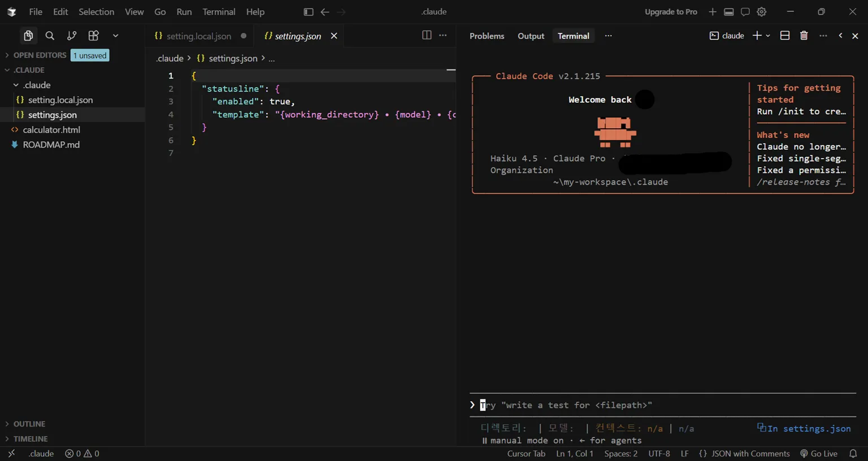The image size is (868, 461).
Task: Click the .claude item in the status bar
Action: (x=41, y=454)
